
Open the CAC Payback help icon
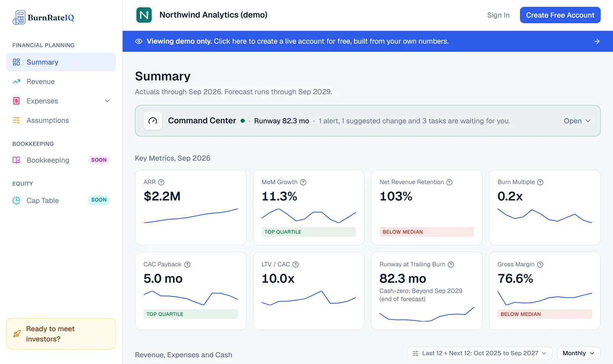187,264
